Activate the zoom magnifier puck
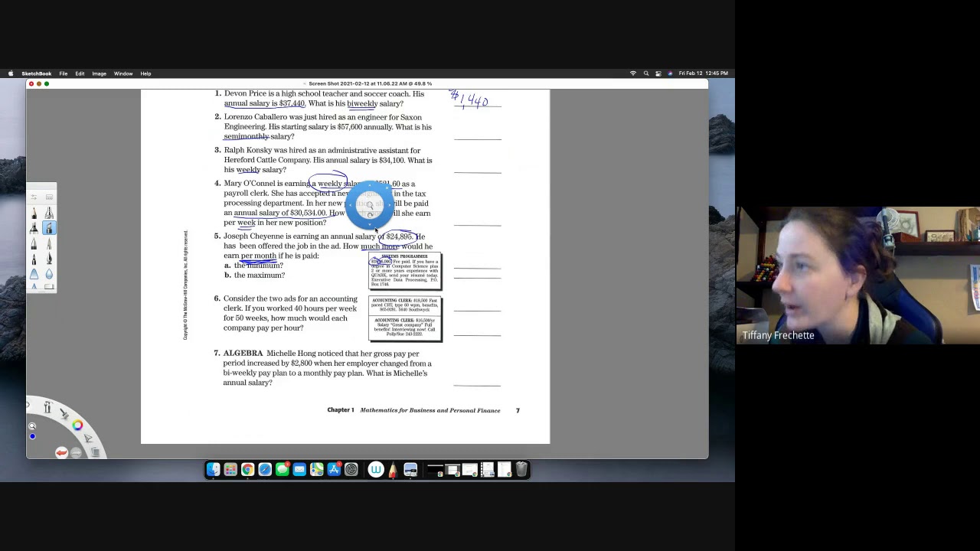 pyautogui.click(x=32, y=426)
